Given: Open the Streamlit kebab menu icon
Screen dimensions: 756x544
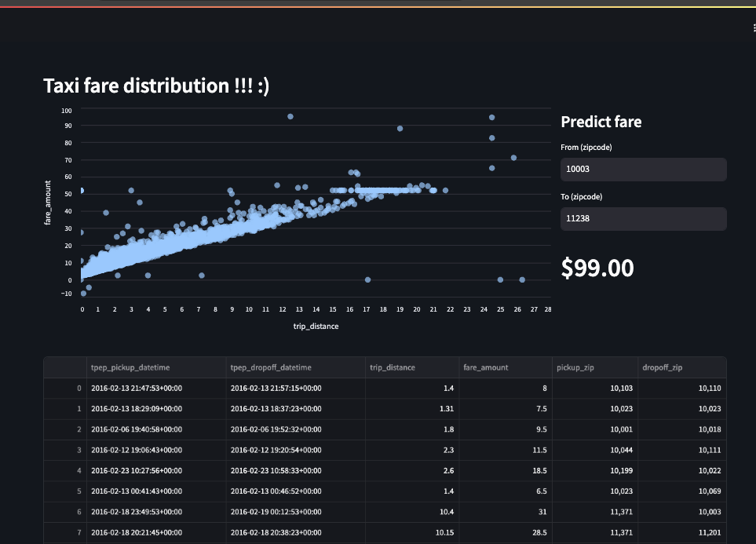Looking at the screenshot, I should 754,28.
